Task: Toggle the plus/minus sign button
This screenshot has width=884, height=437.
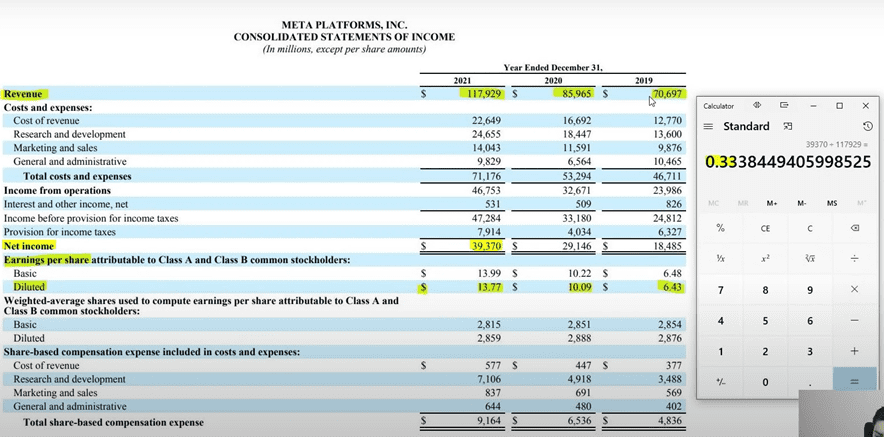Action: point(720,382)
